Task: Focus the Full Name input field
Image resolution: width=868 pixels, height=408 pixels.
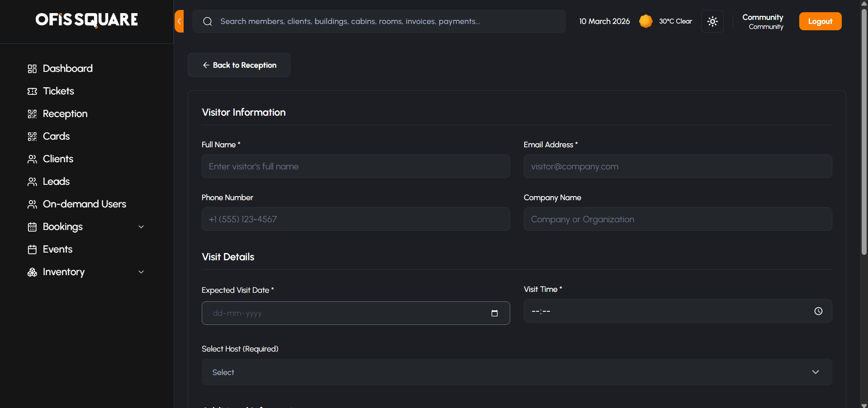Action: [x=356, y=166]
